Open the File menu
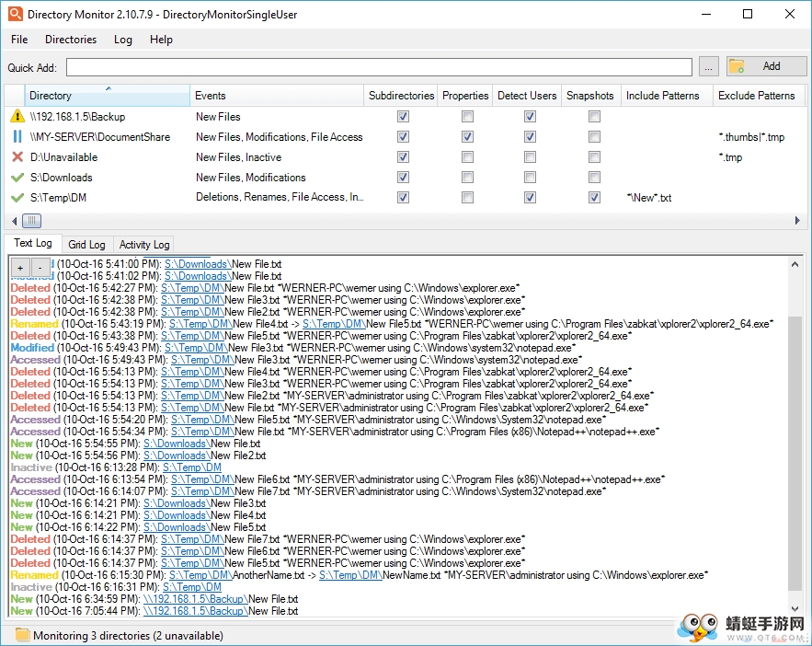This screenshot has height=646, width=812. pos(19,40)
